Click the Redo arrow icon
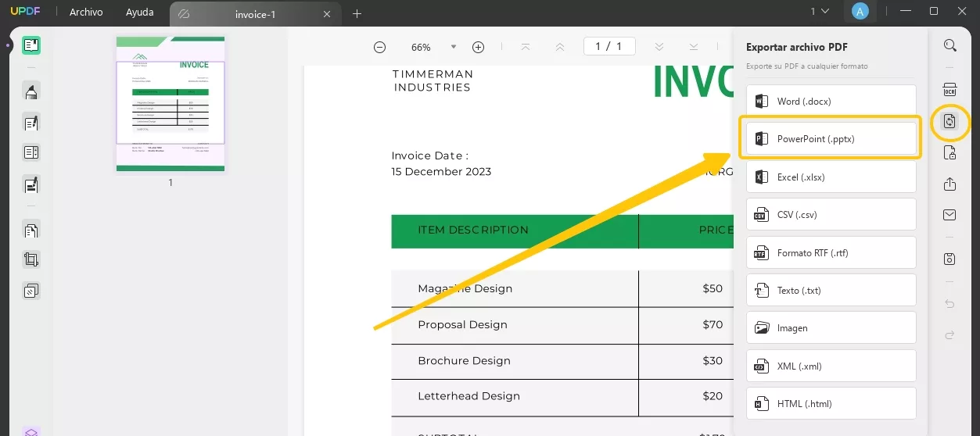This screenshot has height=436, width=980. coord(949,334)
